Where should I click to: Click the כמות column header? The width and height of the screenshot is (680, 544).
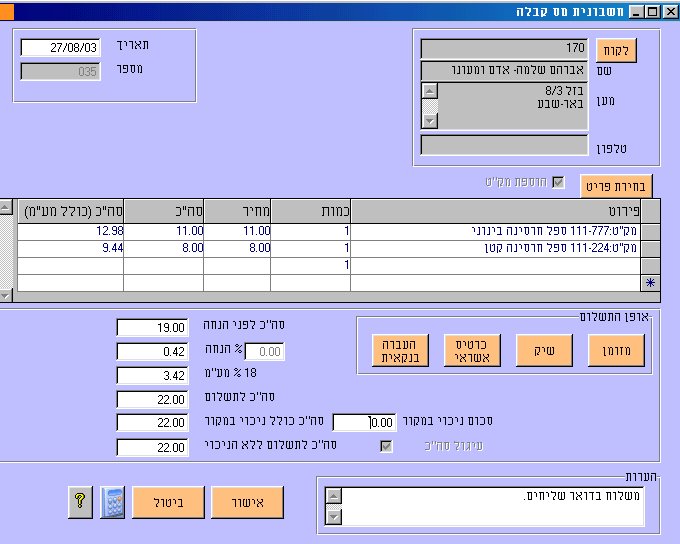[x=311, y=211]
